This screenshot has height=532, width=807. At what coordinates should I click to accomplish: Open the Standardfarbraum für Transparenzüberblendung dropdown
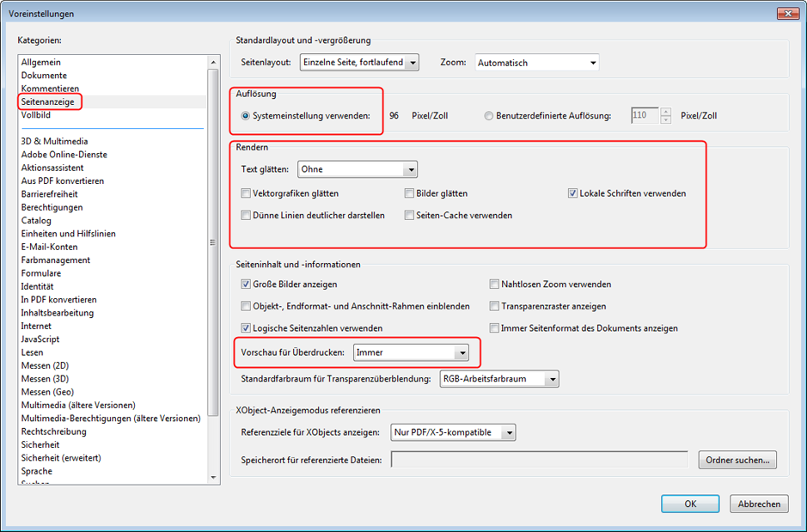(499, 379)
